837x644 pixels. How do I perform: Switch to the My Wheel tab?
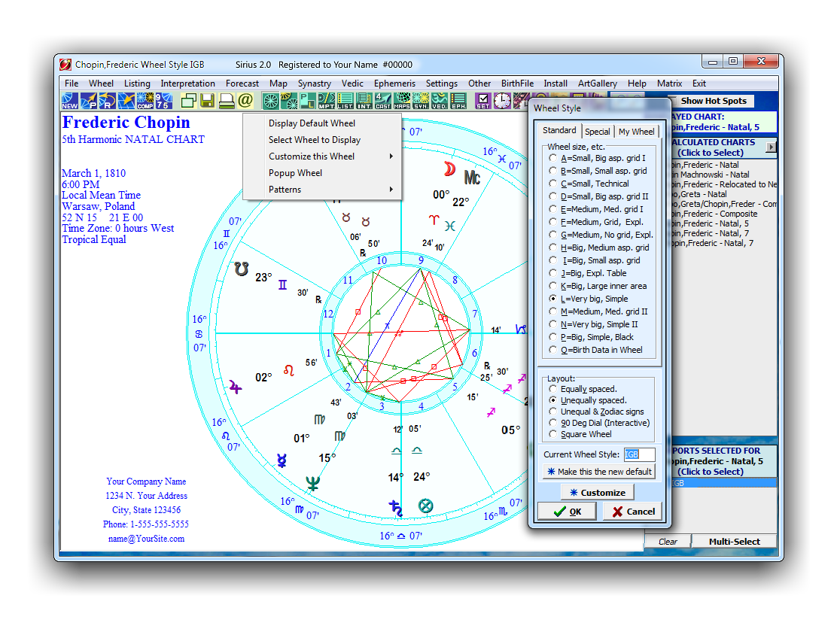pos(636,131)
